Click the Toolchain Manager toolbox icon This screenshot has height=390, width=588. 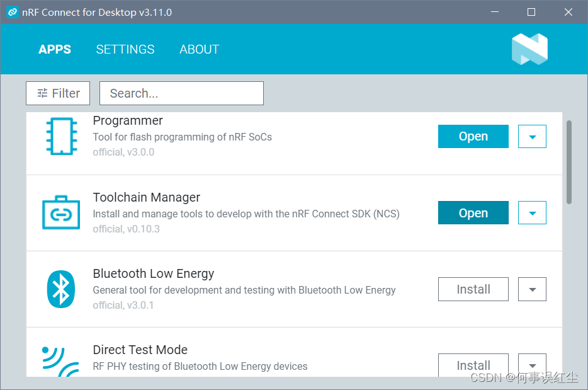(x=61, y=213)
